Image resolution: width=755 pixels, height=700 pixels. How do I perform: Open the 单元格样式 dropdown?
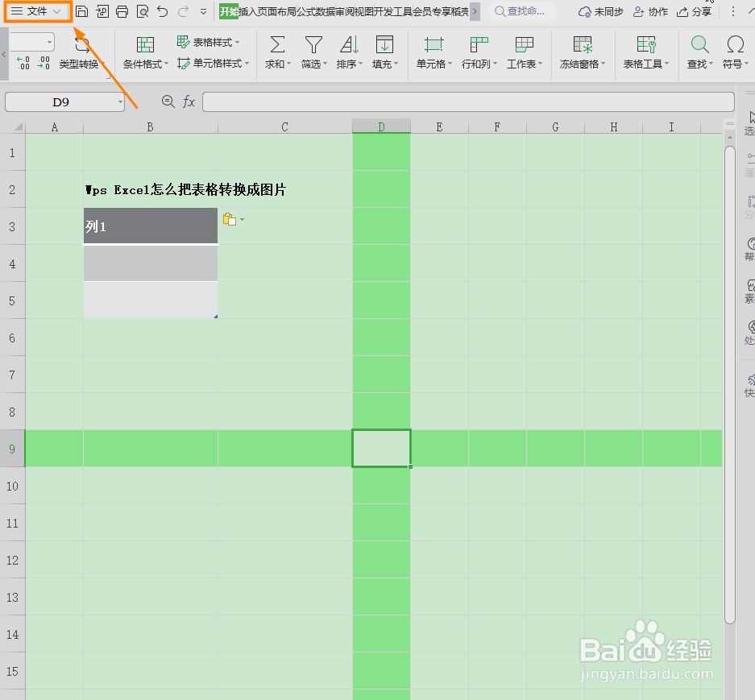(x=214, y=63)
